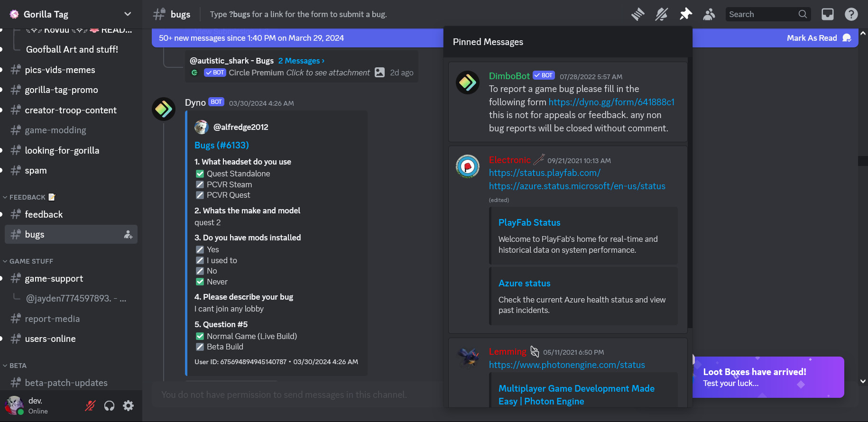Close pinned messages via pin icon

tap(685, 14)
